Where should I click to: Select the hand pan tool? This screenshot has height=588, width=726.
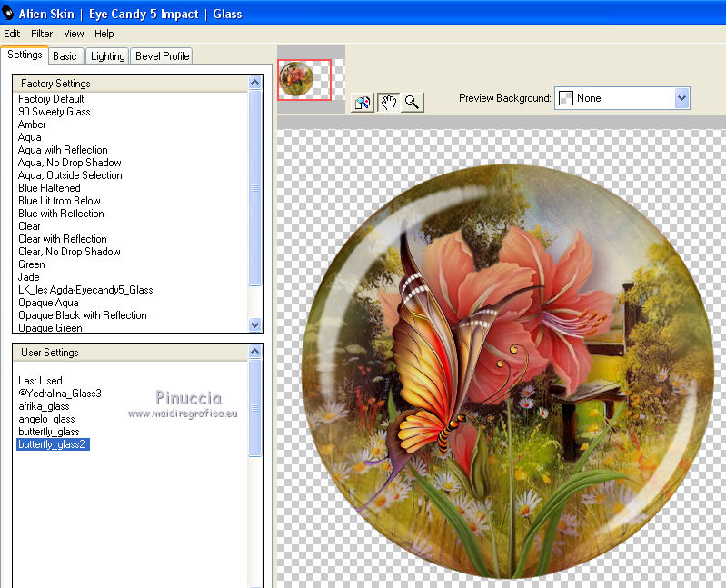[388, 102]
